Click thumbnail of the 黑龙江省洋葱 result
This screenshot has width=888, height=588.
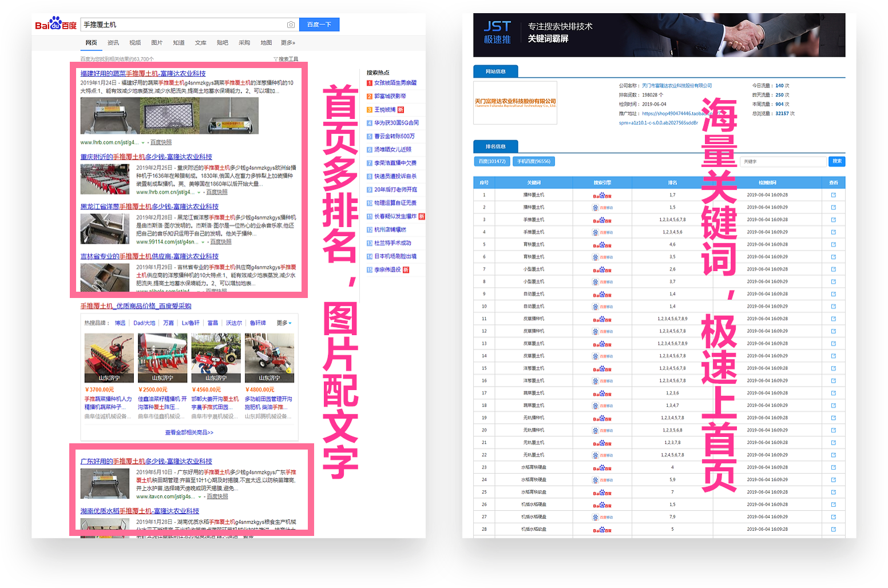(x=105, y=229)
